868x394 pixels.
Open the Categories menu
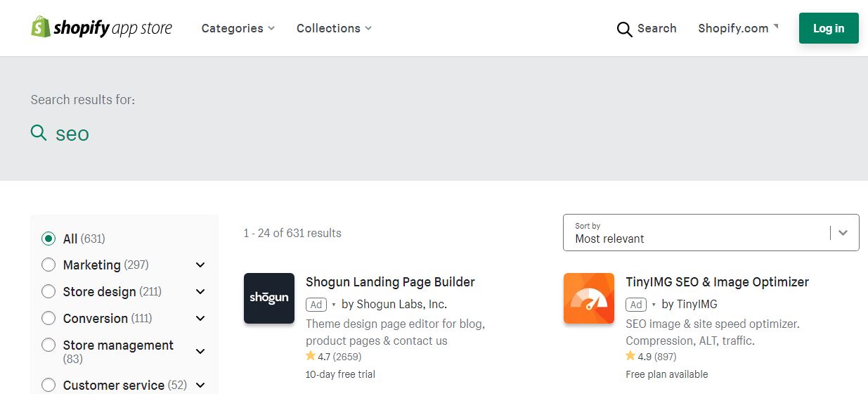coord(238,29)
